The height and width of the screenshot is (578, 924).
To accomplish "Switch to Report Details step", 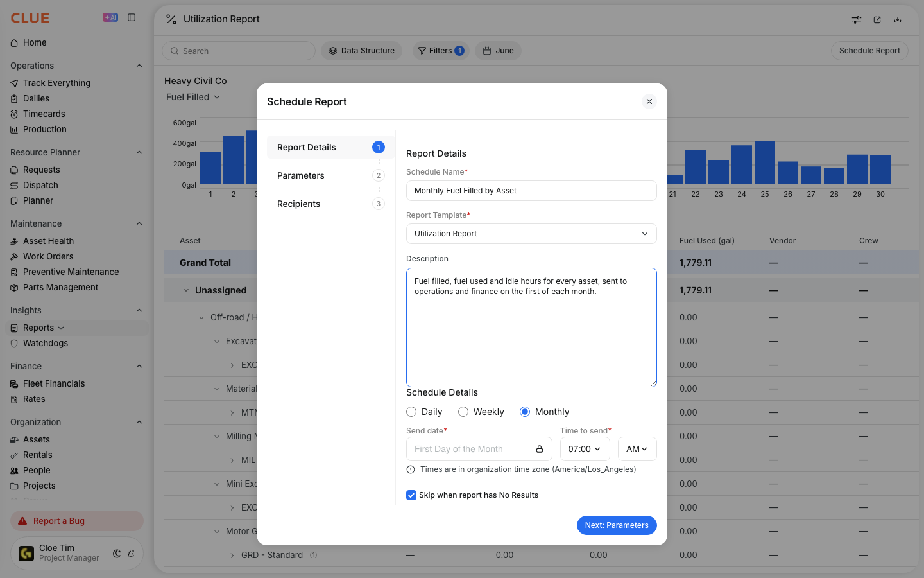I will pos(330,147).
